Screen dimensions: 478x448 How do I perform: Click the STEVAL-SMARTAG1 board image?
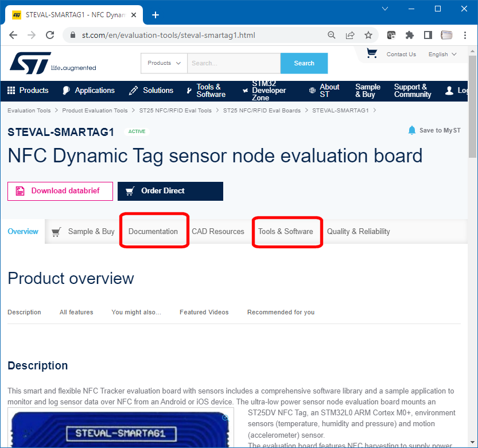click(121, 428)
